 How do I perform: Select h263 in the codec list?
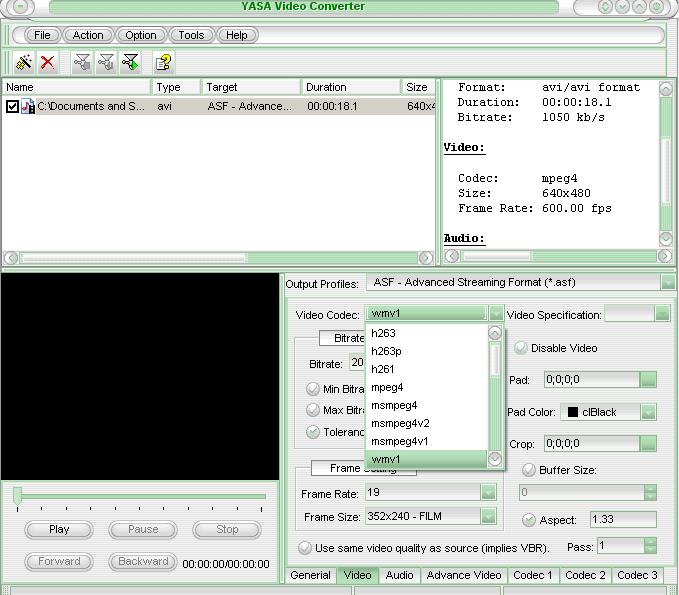click(427, 333)
